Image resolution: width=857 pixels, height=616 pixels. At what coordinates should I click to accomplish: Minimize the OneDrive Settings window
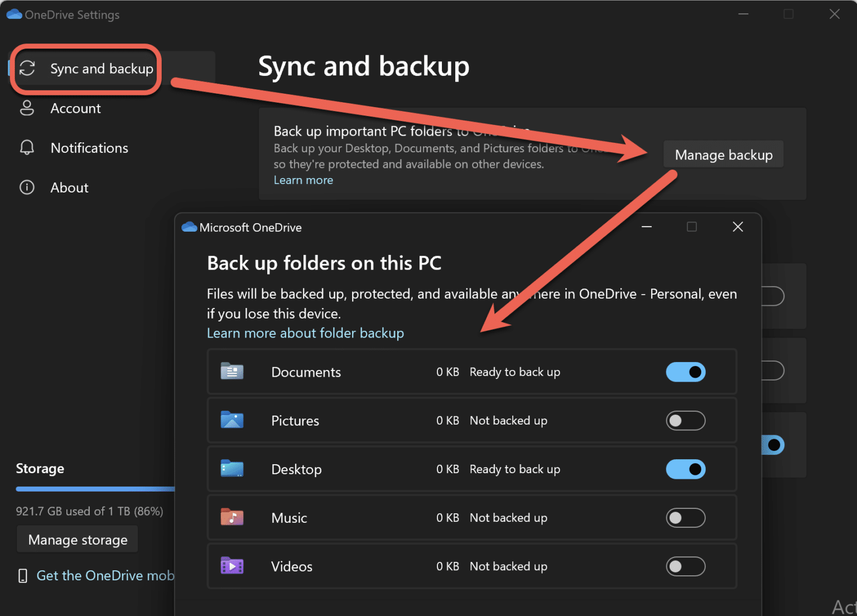[x=743, y=14]
